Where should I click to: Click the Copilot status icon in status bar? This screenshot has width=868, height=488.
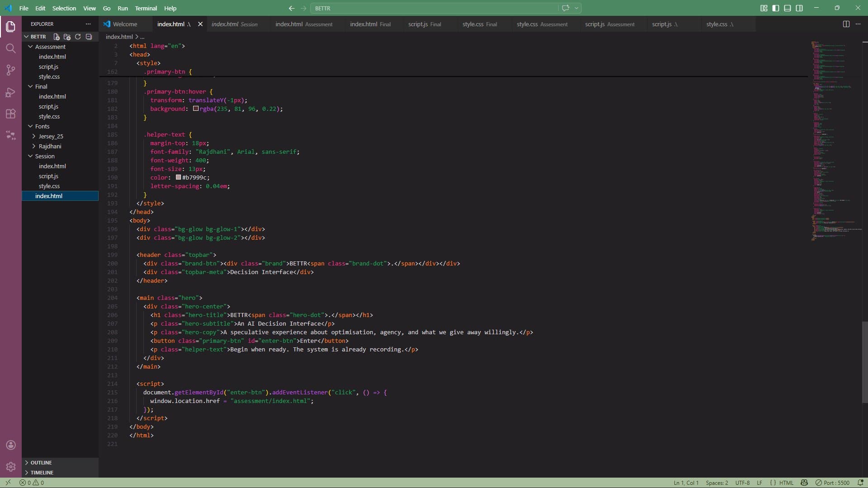click(804, 483)
